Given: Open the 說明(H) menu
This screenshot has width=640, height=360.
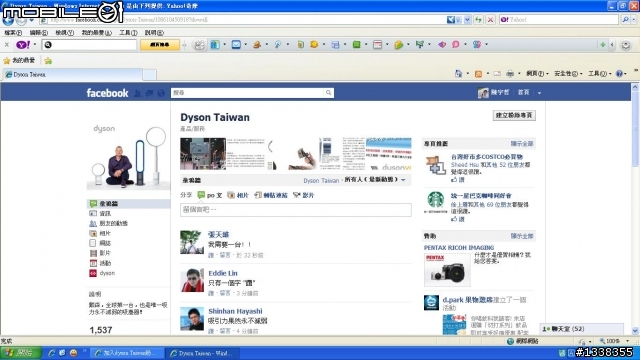Looking at the screenshot, I should click(x=154, y=33).
